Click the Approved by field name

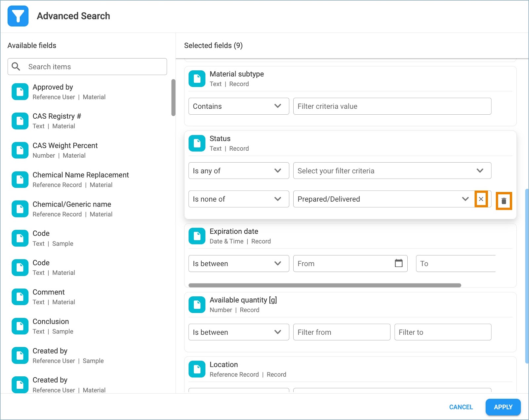coord(53,87)
